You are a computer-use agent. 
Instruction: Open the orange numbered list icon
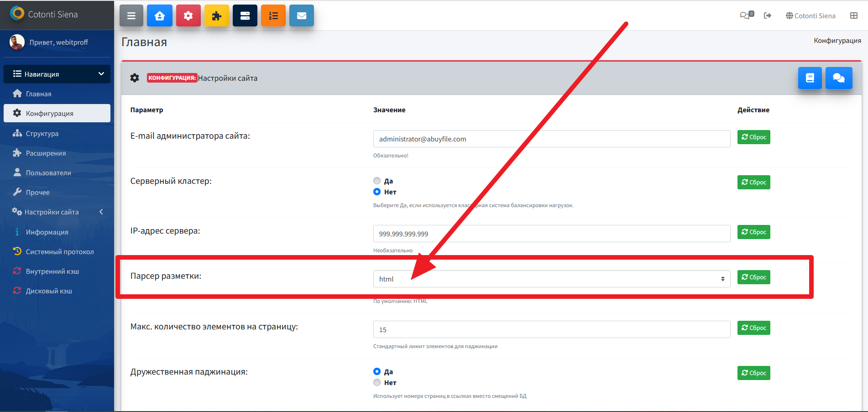click(273, 16)
